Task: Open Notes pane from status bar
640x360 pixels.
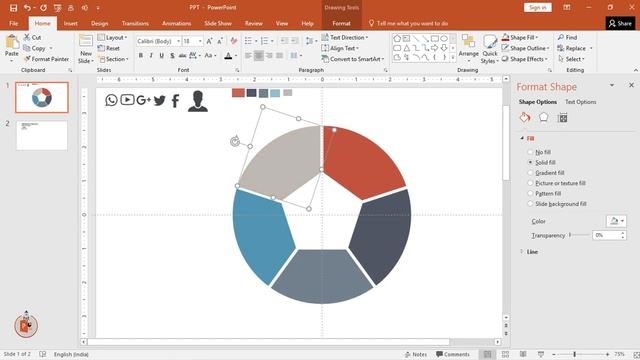Action: [x=416, y=354]
